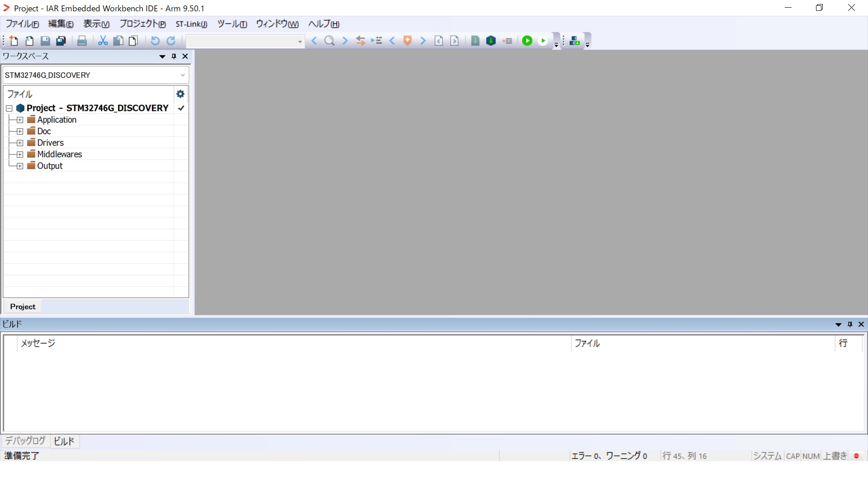Viewport: 868px width, 477px height.
Task: Open ST-Link toolbar overflow options
Action: pos(587,44)
